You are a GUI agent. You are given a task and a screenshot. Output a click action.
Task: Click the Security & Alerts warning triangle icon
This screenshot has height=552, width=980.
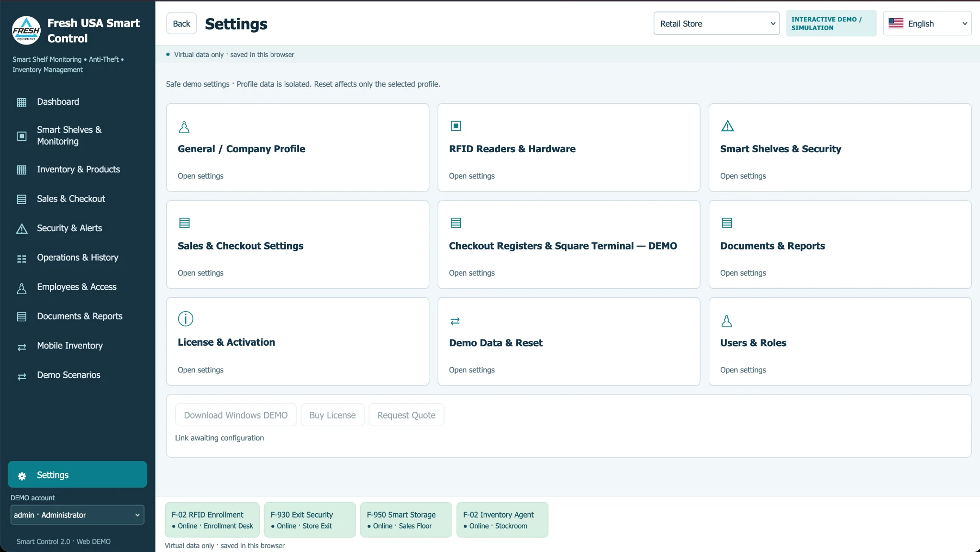tap(22, 229)
